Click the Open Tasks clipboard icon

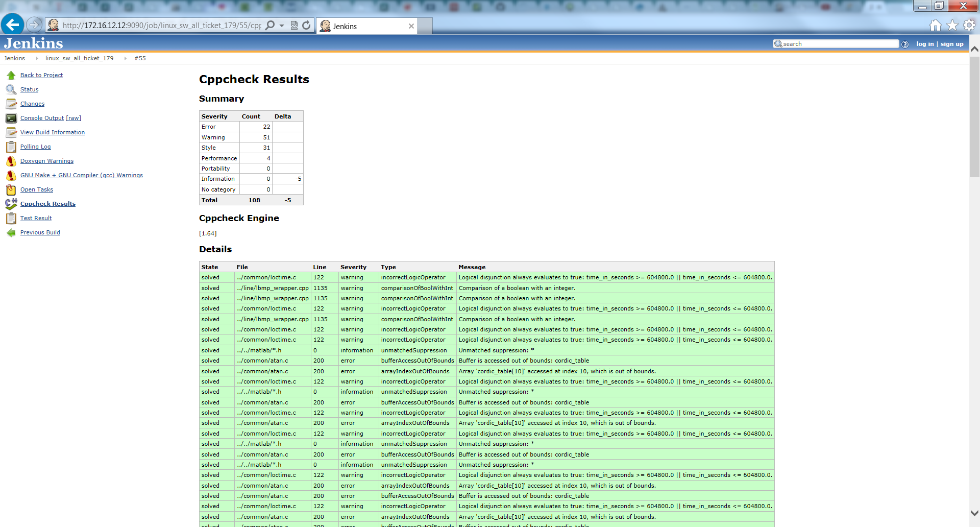click(11, 190)
